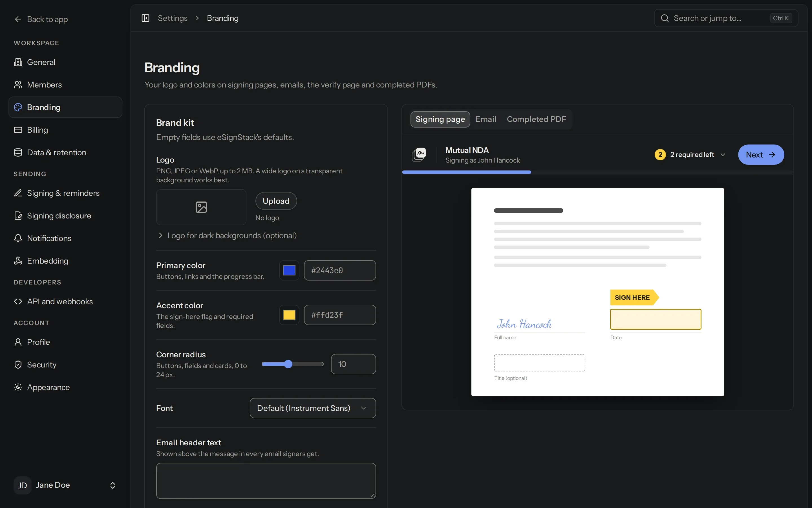Click the Embedding puzzle icon
812x508 pixels.
[18, 261]
